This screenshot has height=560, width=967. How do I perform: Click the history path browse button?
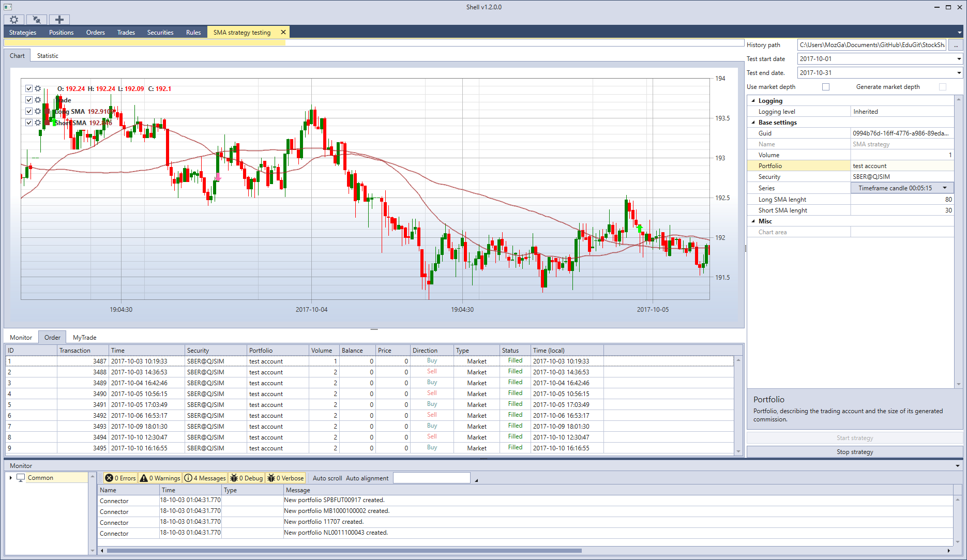tap(956, 45)
